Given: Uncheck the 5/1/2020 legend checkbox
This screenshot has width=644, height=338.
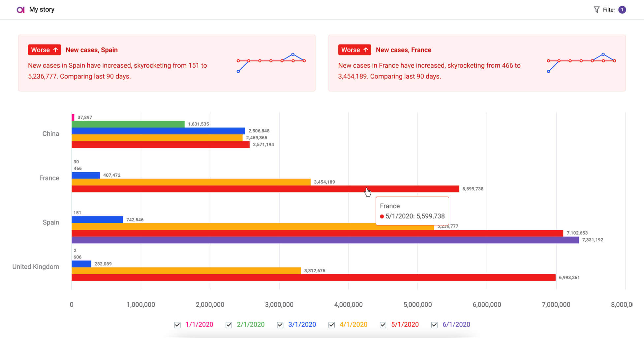Looking at the screenshot, I should coord(383,325).
